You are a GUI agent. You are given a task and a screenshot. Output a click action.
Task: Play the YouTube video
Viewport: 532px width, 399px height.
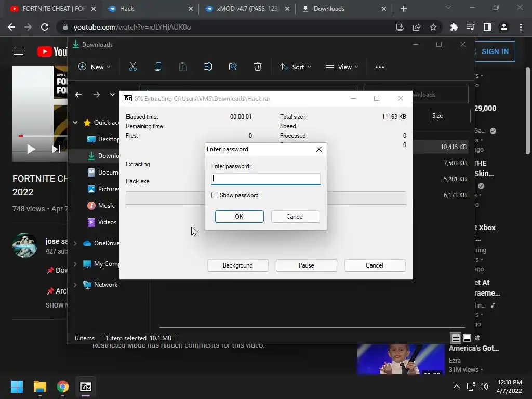tap(31, 149)
